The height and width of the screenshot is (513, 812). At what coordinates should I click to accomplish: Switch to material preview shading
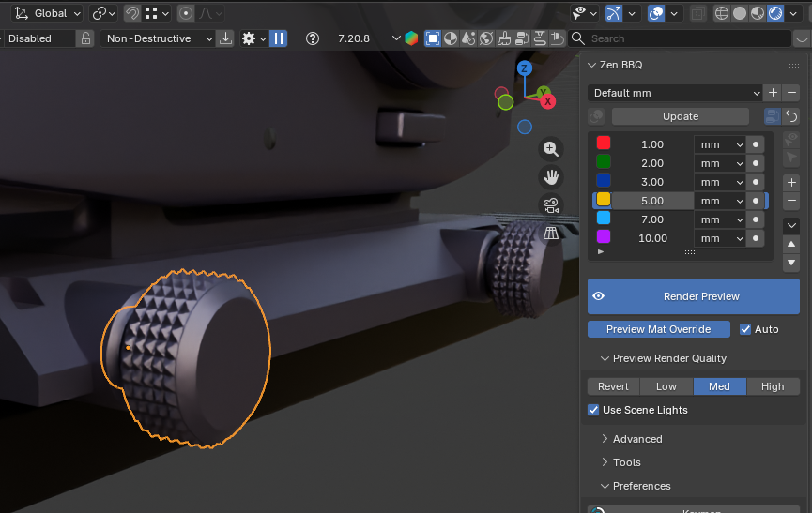click(x=758, y=13)
